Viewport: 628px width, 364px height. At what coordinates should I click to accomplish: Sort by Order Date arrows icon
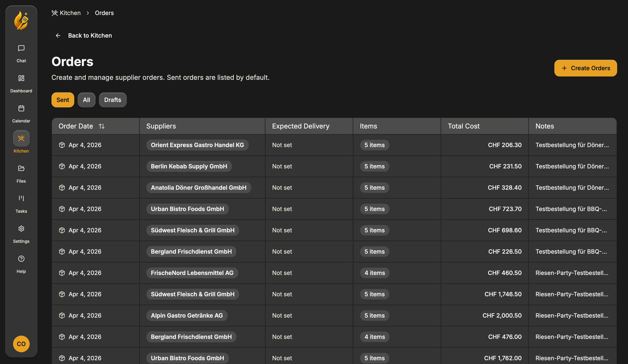coord(102,126)
